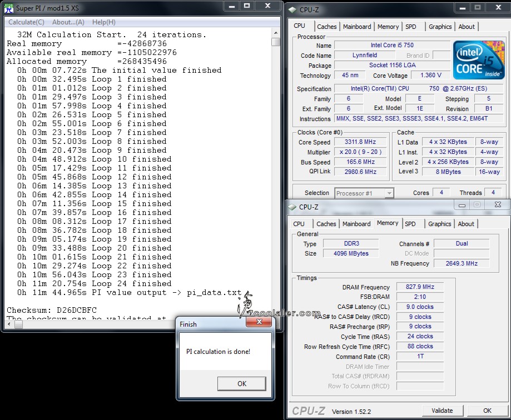Open the Calculate(C) menu in Super PI

(x=26, y=22)
